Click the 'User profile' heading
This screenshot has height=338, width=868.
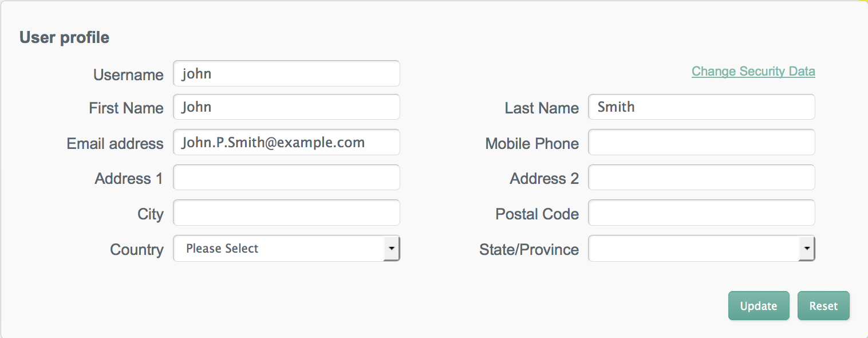tap(64, 38)
